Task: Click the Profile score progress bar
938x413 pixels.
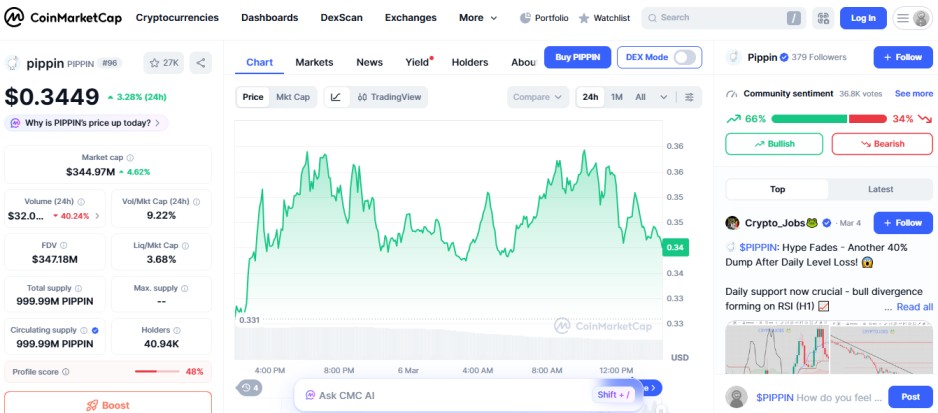Action: tap(157, 372)
